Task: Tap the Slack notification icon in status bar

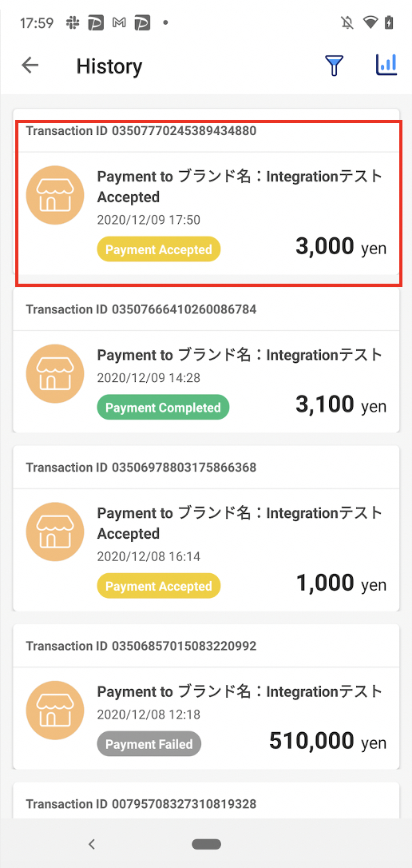Action: tap(72, 22)
